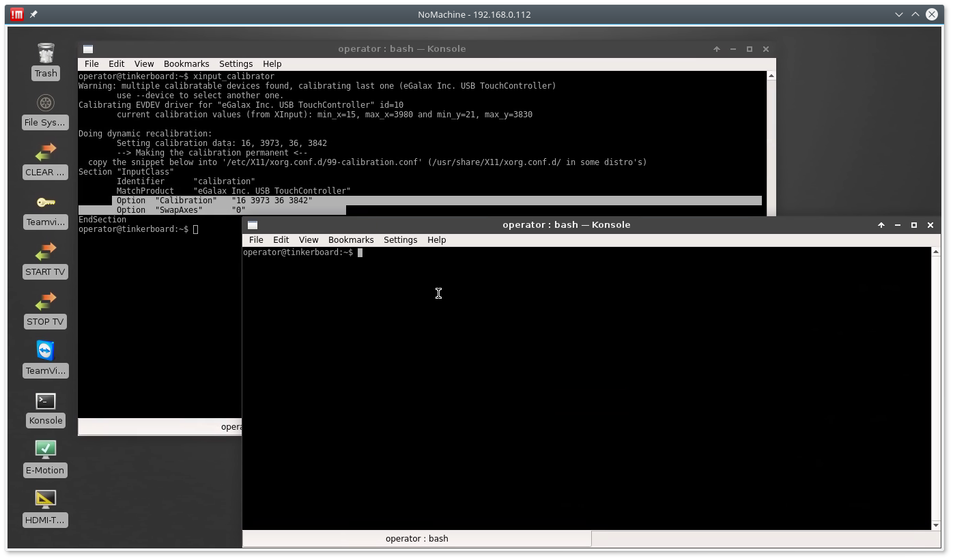Select the 'operator : bash' tab at bottom
Viewport: 953px width, 560px height.
(x=416, y=539)
